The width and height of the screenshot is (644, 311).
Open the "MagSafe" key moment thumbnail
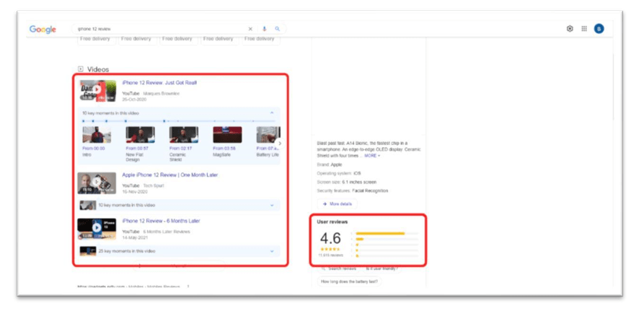coord(228,135)
